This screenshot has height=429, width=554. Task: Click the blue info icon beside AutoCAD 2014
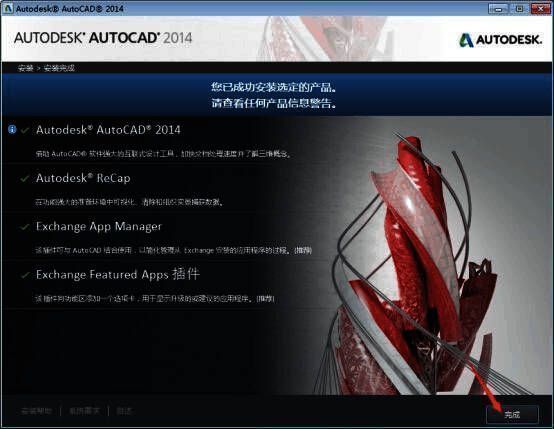point(12,129)
